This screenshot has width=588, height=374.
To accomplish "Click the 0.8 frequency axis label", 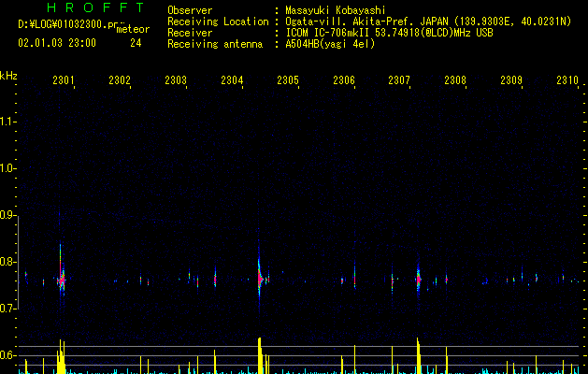I will pyautogui.click(x=8, y=262).
